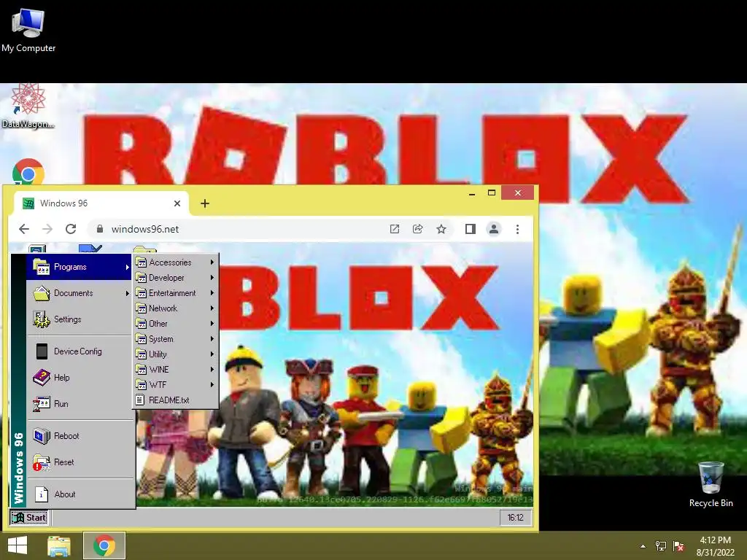Open Chrome three-dot menu
This screenshot has height=560, width=747.
click(517, 229)
